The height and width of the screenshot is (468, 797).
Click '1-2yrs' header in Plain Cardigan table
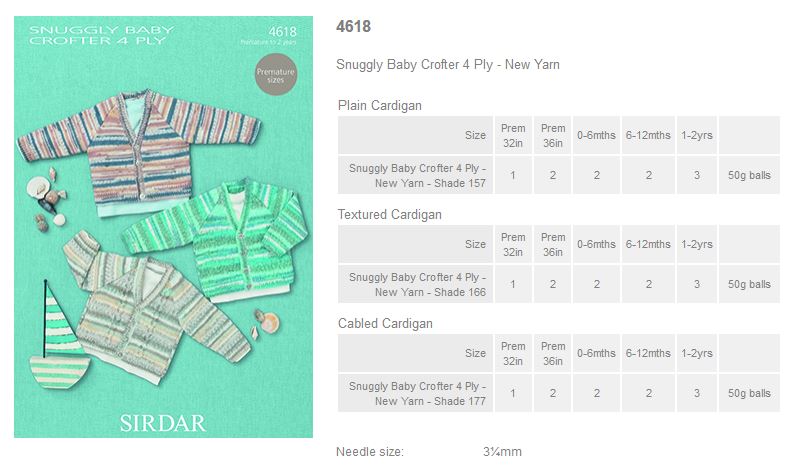(x=697, y=135)
